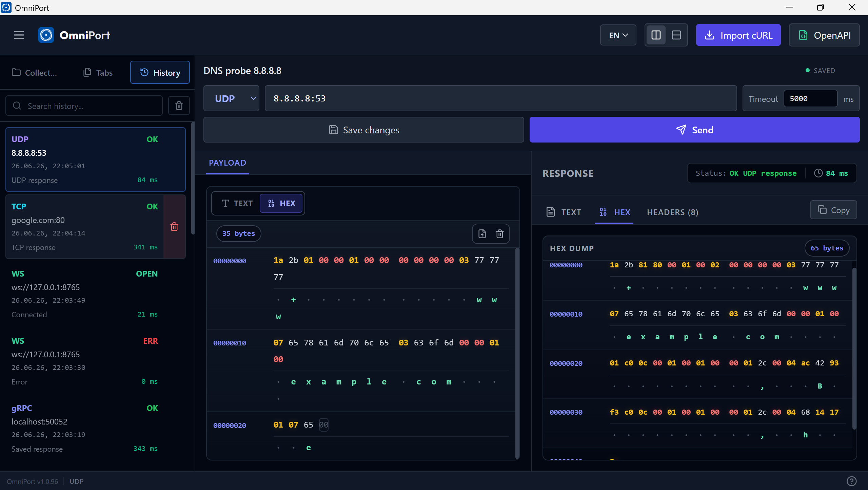This screenshot has width=868, height=490.
Task: Open the Collections tab
Action: (x=34, y=72)
